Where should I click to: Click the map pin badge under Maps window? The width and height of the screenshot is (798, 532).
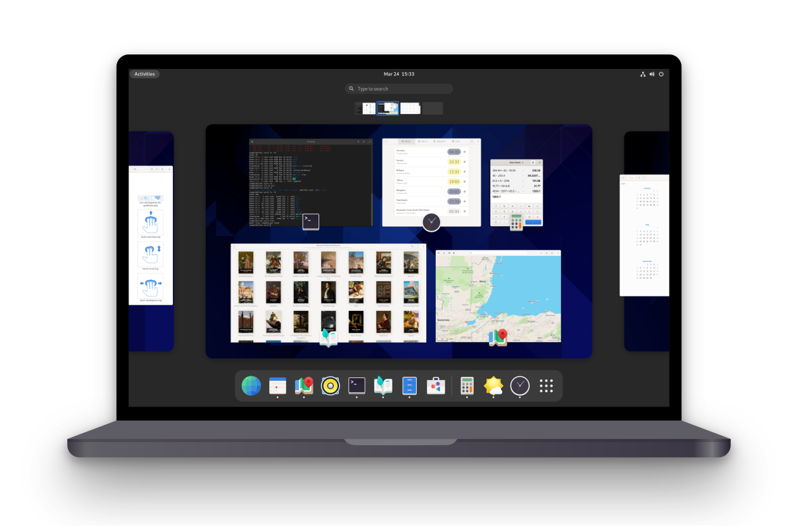(x=498, y=338)
